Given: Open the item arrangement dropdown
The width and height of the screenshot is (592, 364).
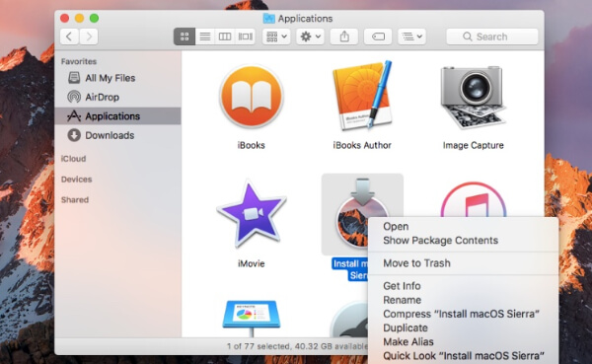Looking at the screenshot, I should tap(276, 36).
